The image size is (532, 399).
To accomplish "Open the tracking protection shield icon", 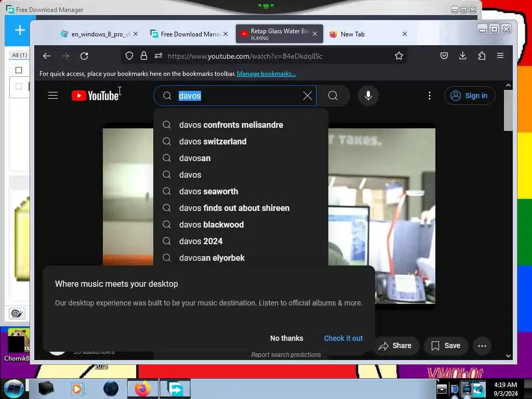I will 129,56.
